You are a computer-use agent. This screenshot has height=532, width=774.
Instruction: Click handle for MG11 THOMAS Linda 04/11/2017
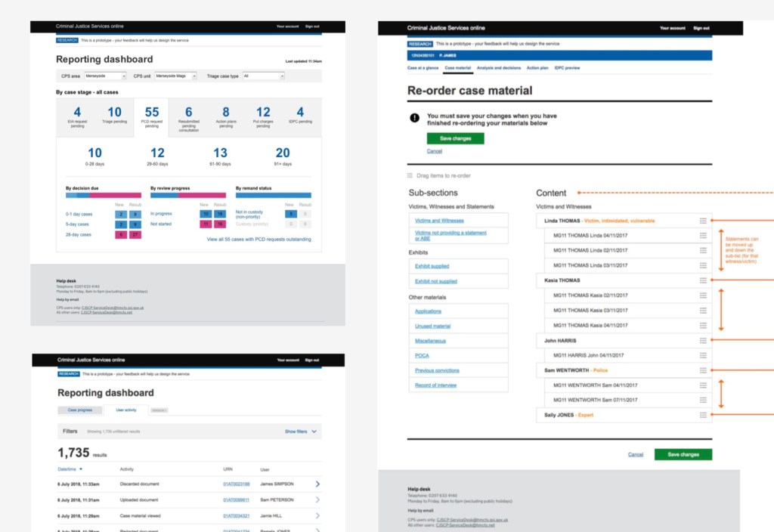(x=702, y=236)
